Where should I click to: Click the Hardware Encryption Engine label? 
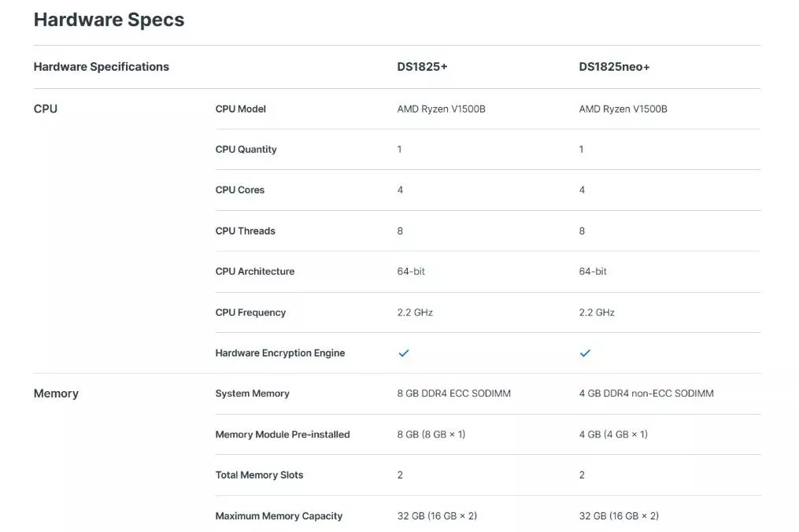[280, 353]
